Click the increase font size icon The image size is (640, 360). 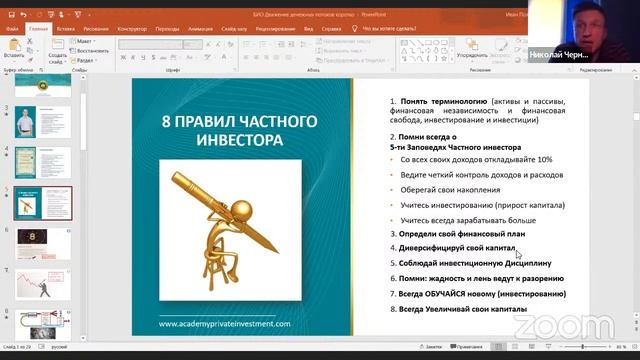coord(209,44)
